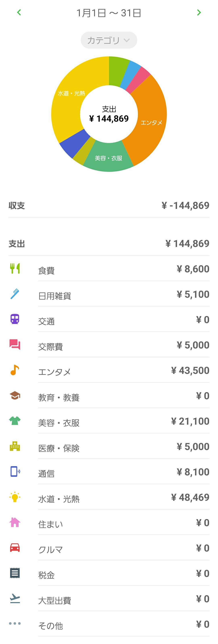Open the 税金 category row

click(123, 575)
